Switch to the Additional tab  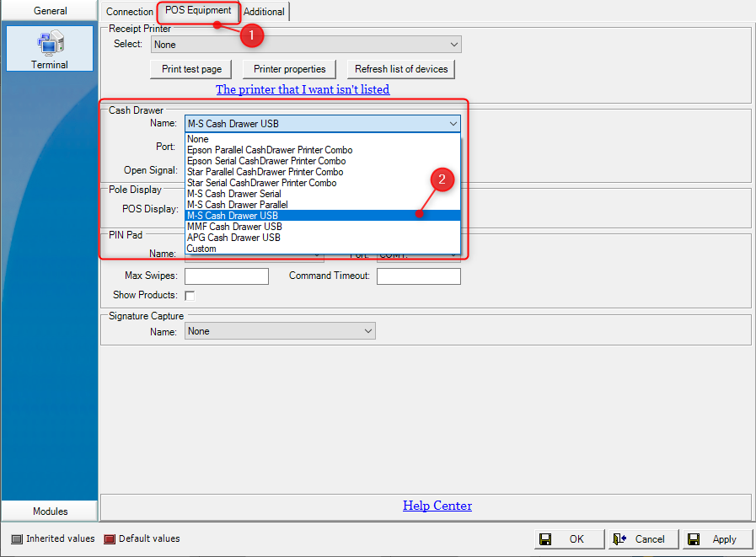pos(264,12)
